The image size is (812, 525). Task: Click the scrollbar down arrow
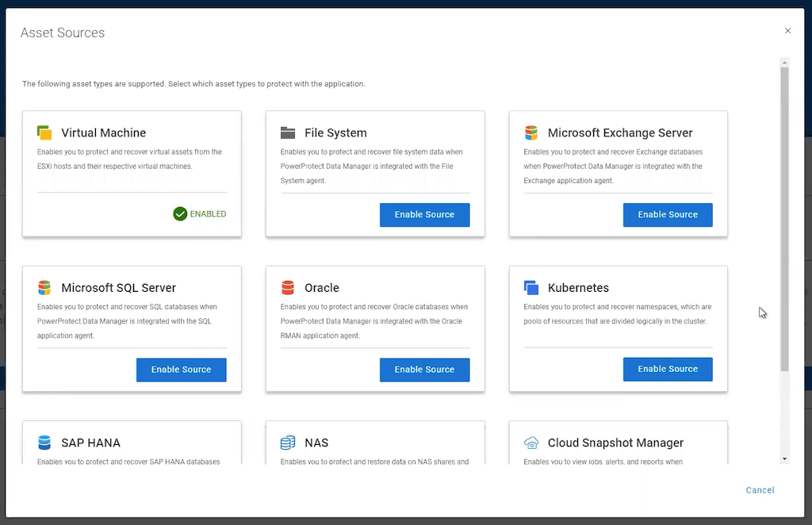pyautogui.click(x=784, y=458)
